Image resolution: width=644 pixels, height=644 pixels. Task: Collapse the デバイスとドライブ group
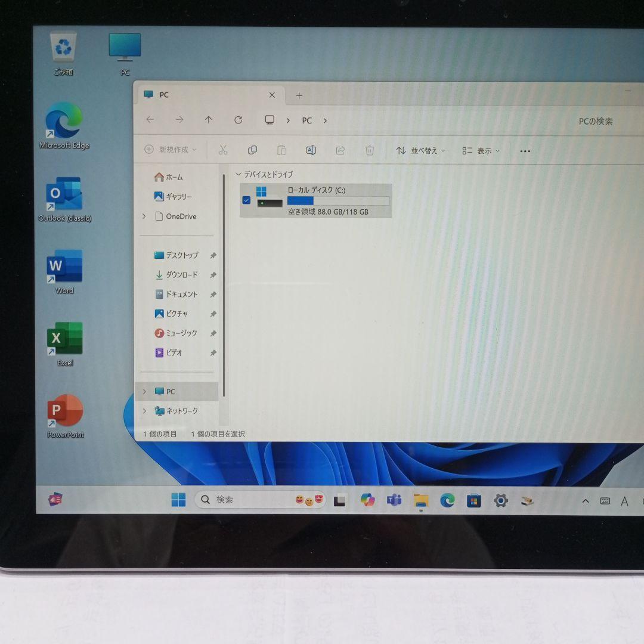[239, 175]
